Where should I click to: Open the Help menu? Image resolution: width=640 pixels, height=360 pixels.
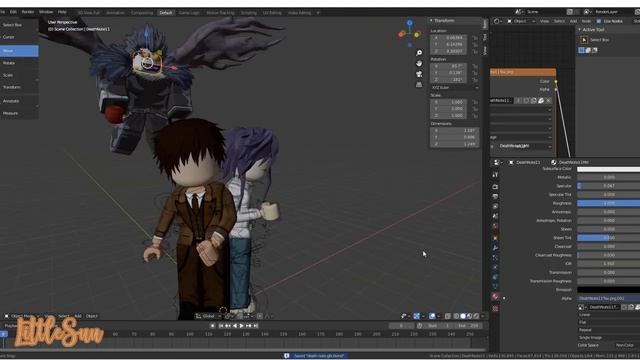point(62,12)
